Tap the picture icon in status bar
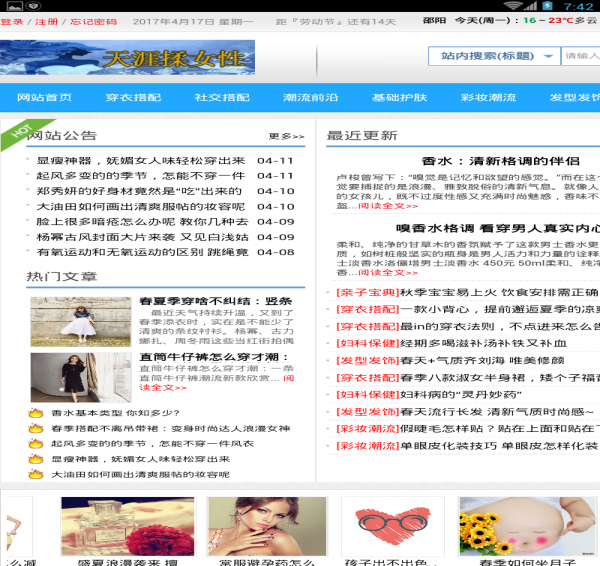 point(14,6)
